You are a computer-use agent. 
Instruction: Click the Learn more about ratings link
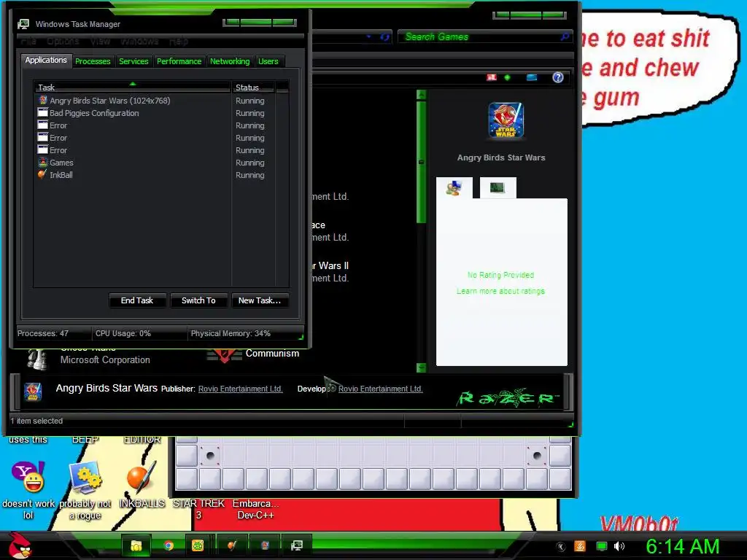click(x=500, y=291)
